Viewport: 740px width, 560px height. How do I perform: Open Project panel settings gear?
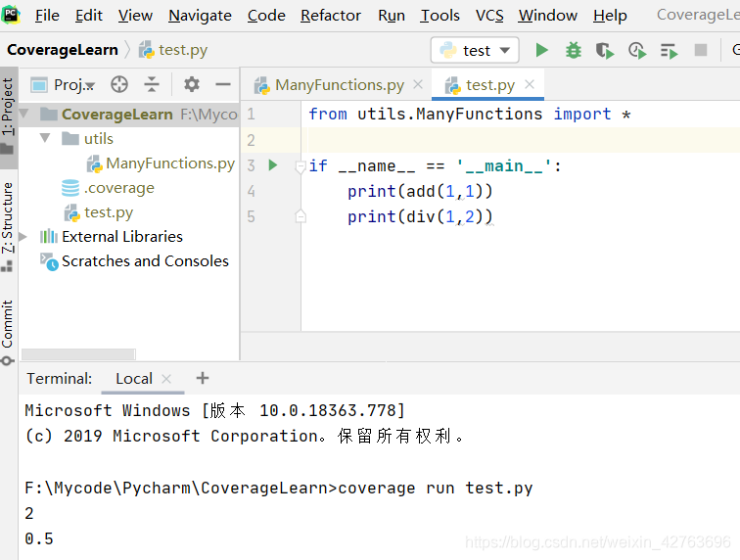(x=191, y=85)
